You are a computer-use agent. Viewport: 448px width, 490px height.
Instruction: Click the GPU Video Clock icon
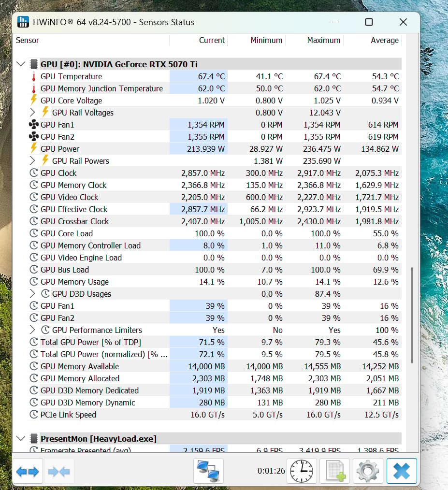point(34,197)
